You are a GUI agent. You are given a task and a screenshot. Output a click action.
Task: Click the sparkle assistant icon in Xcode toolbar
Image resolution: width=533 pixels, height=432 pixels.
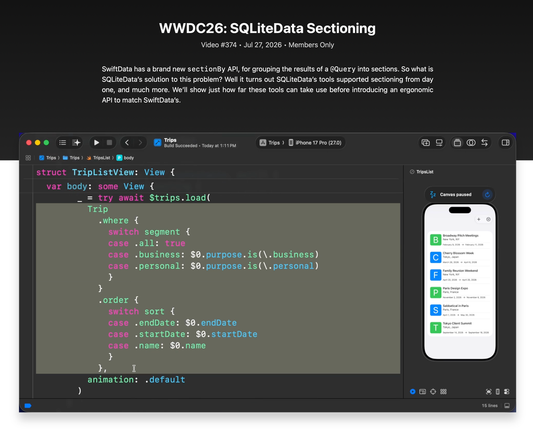[x=76, y=143]
